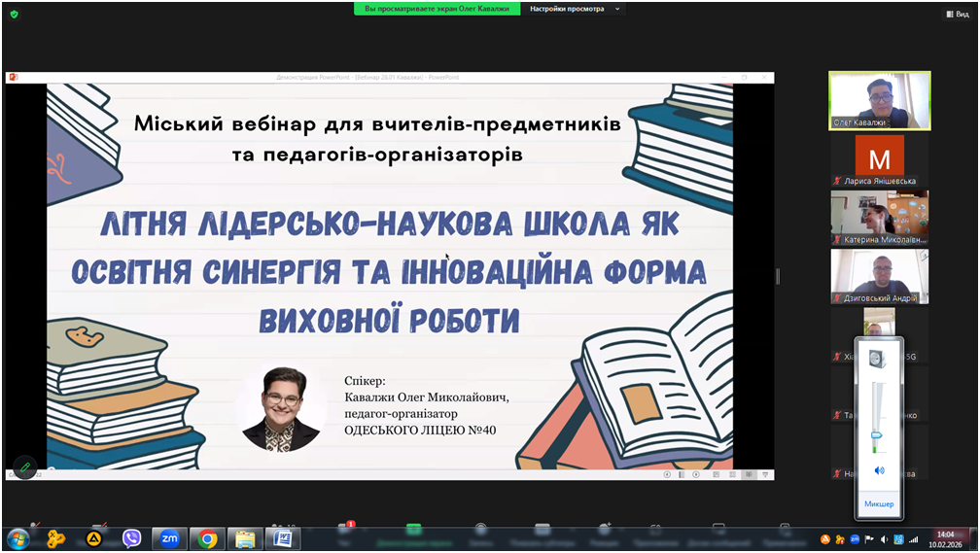Switch to slide sorter view in PowerPoint
Viewport: 980px width, 553px height.
732,475
